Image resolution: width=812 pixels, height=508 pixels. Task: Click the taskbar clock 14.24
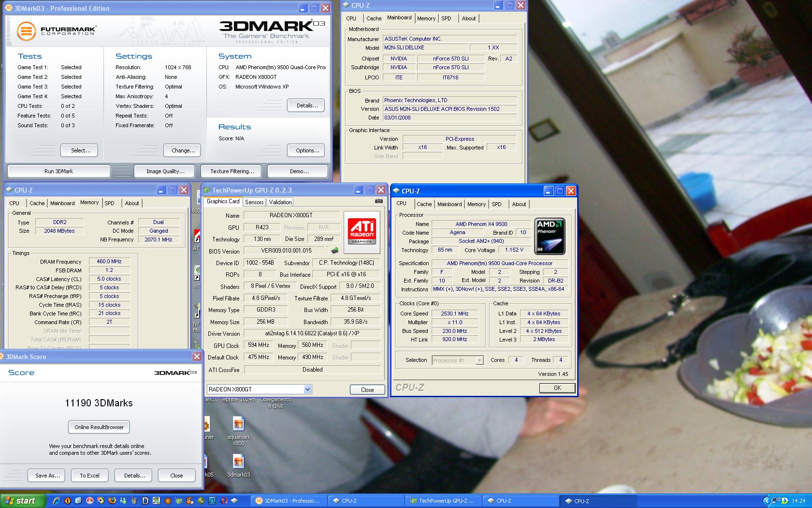click(x=798, y=501)
